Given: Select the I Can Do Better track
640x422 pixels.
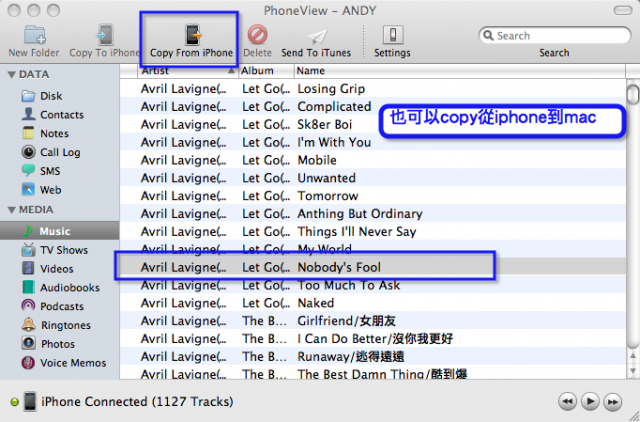Looking at the screenshot, I should [x=373, y=338].
